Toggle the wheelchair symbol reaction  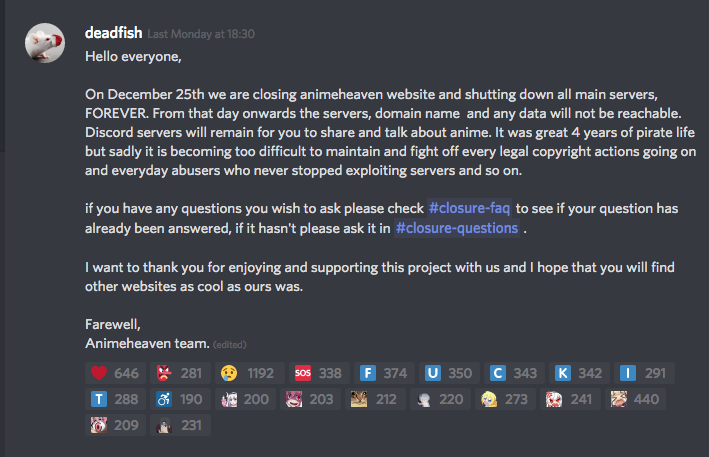(178, 399)
